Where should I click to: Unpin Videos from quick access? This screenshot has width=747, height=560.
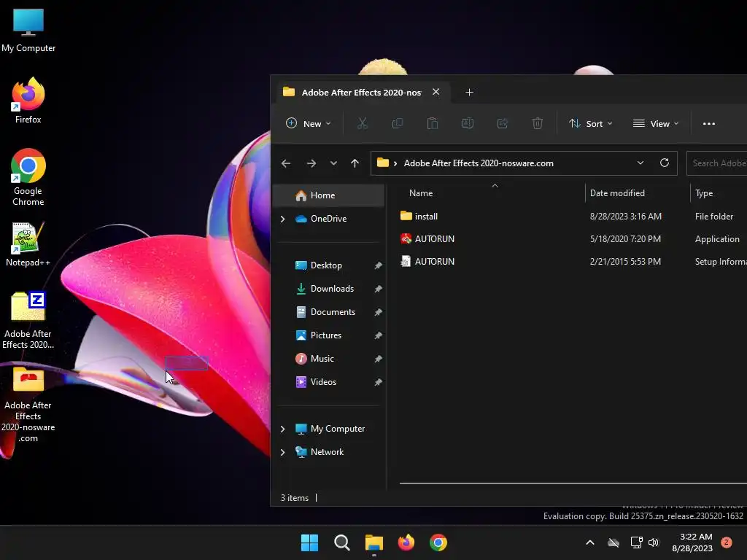(379, 382)
